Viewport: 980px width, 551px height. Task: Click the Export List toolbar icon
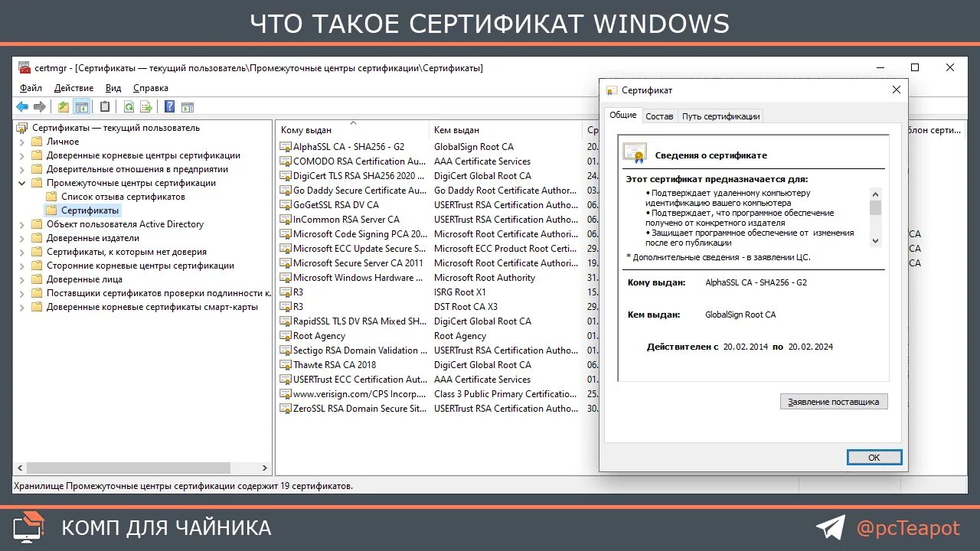coord(145,106)
